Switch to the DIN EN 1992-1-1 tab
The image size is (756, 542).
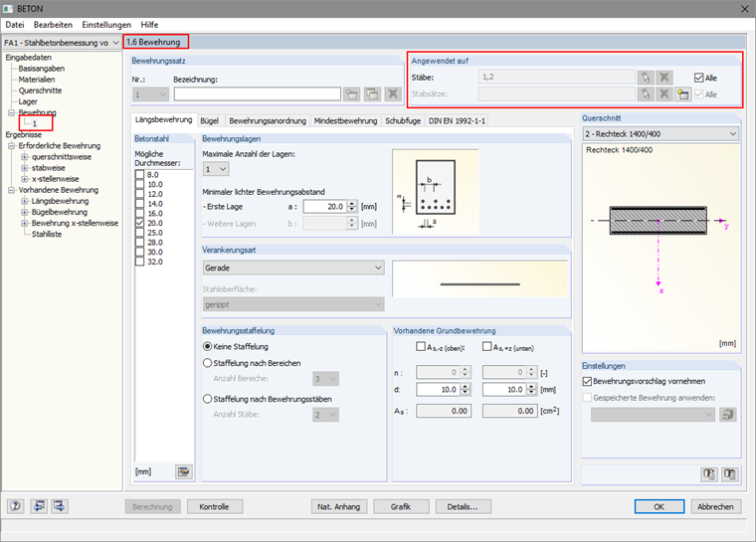[x=457, y=120]
